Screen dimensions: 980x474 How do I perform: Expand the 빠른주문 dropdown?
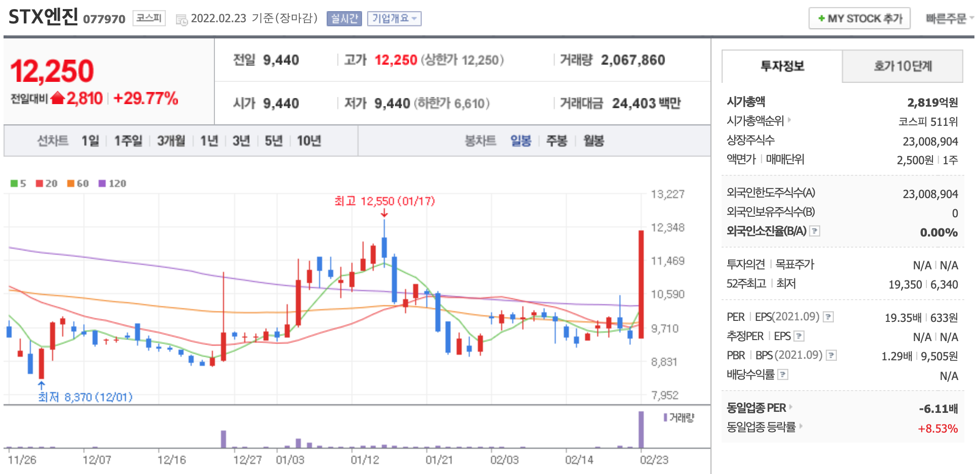pyautogui.click(x=950, y=19)
